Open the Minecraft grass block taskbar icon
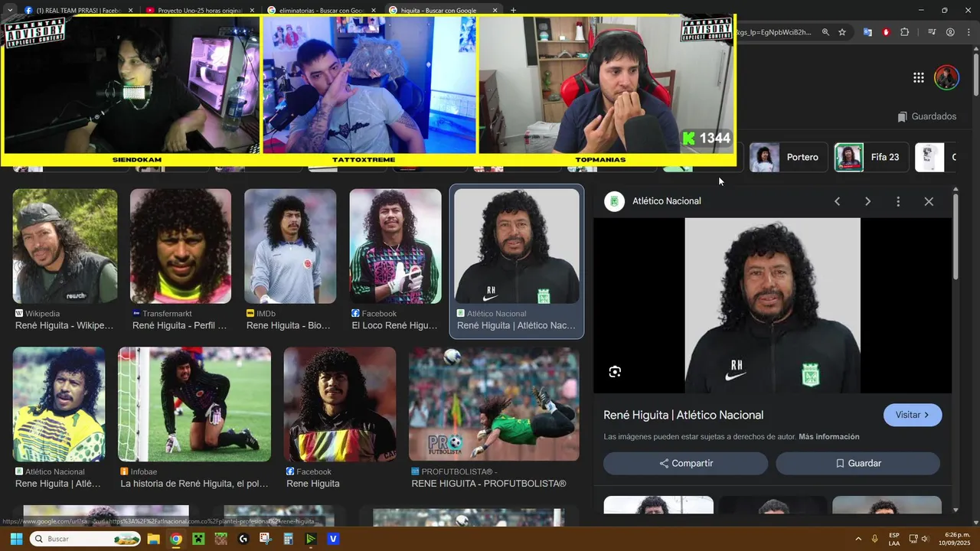This screenshot has width=980, height=551. click(220, 539)
